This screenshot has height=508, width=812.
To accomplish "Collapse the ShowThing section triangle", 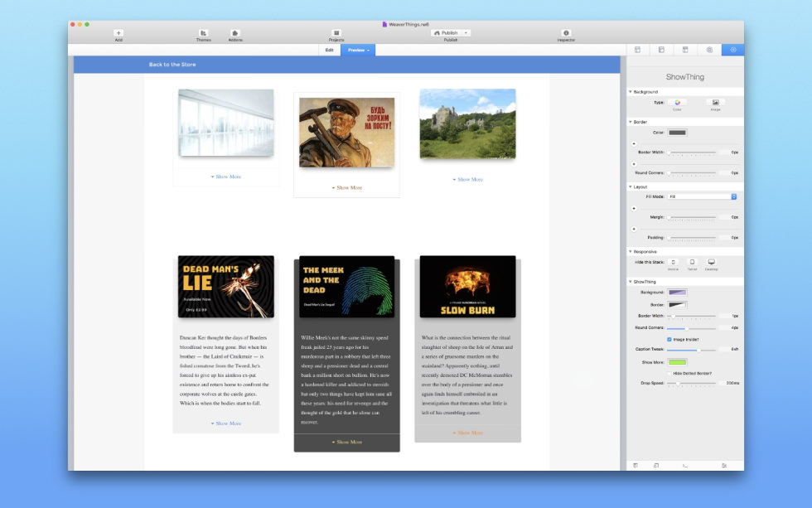I will click(631, 282).
